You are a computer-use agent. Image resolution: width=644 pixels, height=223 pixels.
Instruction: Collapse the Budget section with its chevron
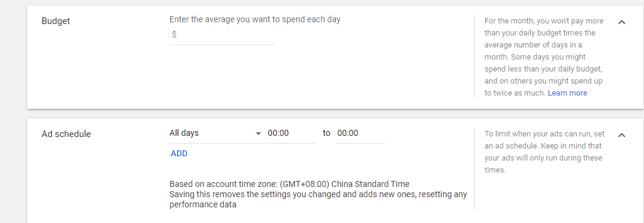point(621,22)
